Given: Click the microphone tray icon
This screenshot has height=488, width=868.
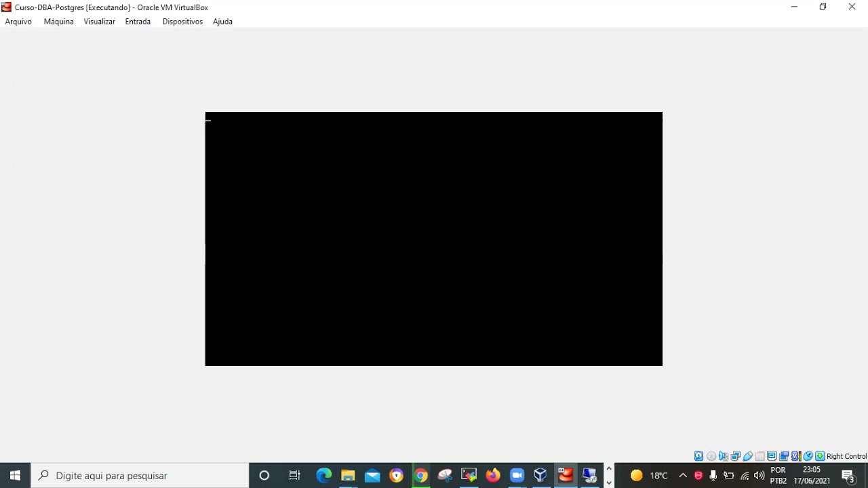Looking at the screenshot, I should [713, 475].
